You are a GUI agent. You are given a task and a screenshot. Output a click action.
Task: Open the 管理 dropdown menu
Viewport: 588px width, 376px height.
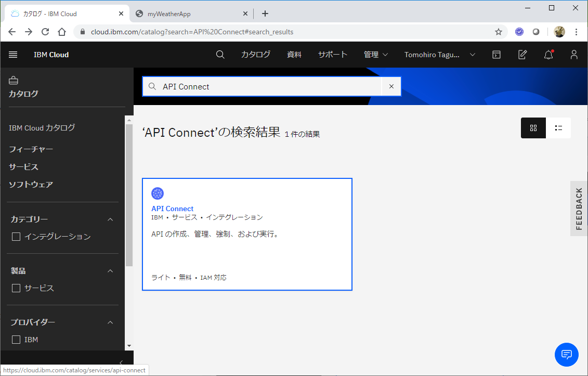click(x=376, y=55)
